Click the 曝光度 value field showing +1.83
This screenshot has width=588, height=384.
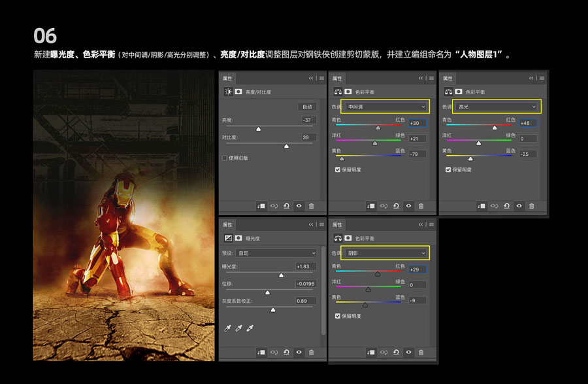305,266
